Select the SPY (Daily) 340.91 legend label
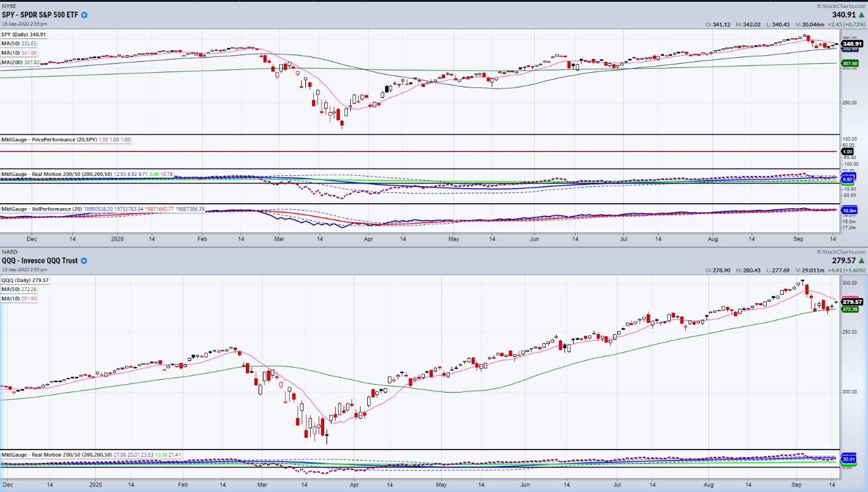Image resolution: width=868 pixels, height=492 pixels. (24, 35)
